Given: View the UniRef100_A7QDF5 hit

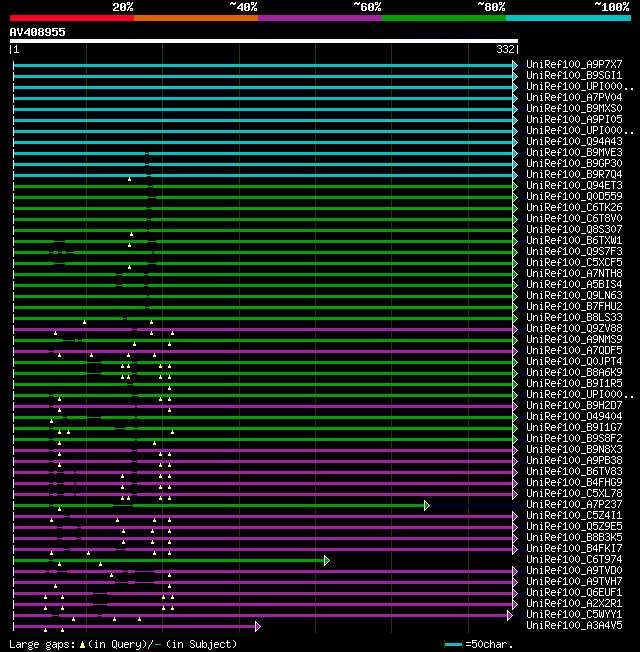Looking at the screenshot, I should 574,351.
